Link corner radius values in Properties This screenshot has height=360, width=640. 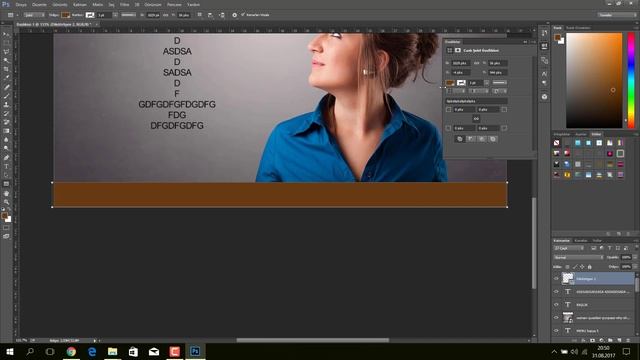pos(476,118)
